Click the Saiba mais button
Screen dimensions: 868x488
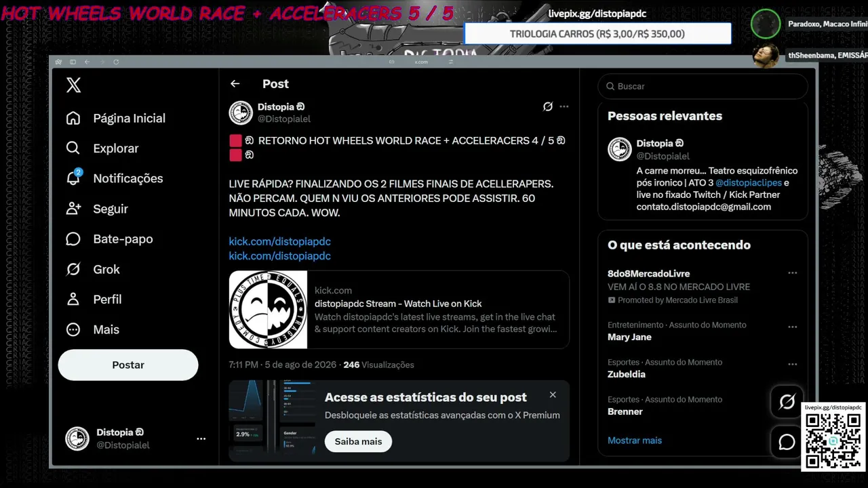(358, 441)
